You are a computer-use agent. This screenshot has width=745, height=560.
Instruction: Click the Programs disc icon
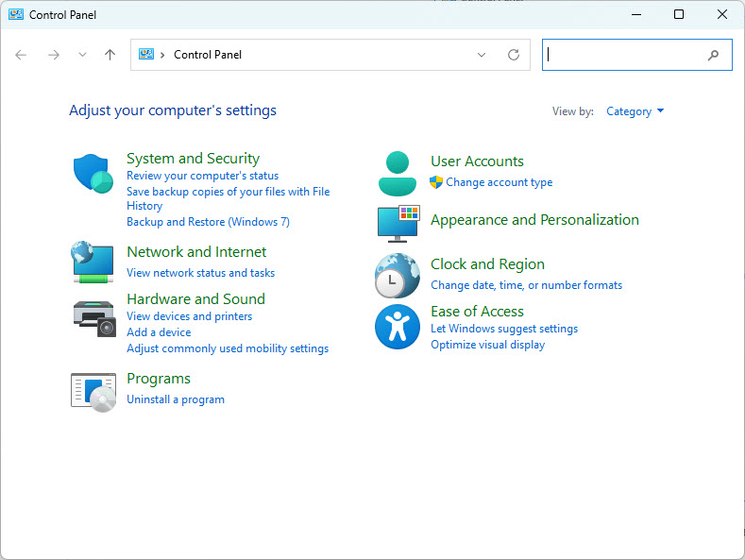(93, 392)
